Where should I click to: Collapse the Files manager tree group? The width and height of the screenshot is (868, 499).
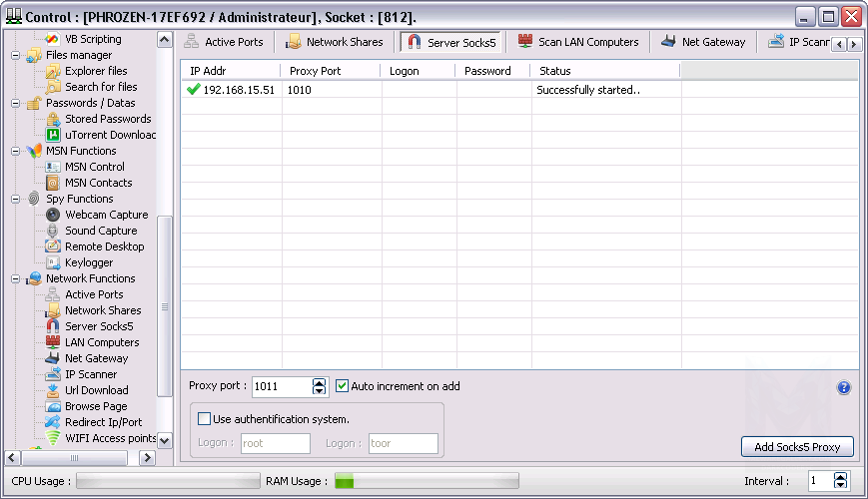tap(16, 55)
